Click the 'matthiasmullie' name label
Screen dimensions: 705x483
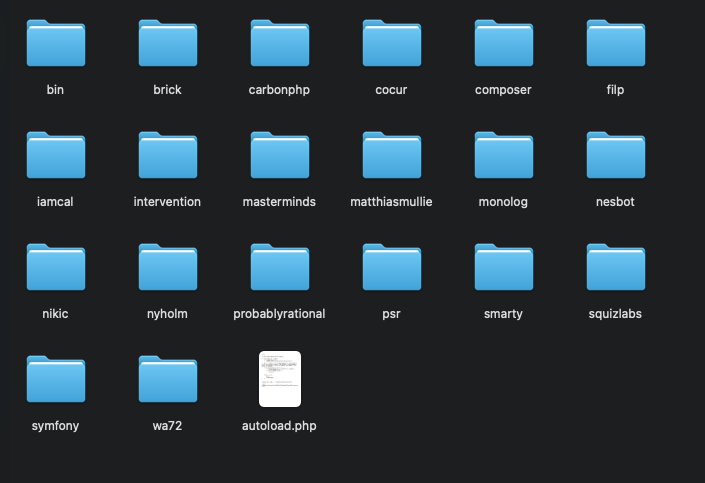coord(391,201)
